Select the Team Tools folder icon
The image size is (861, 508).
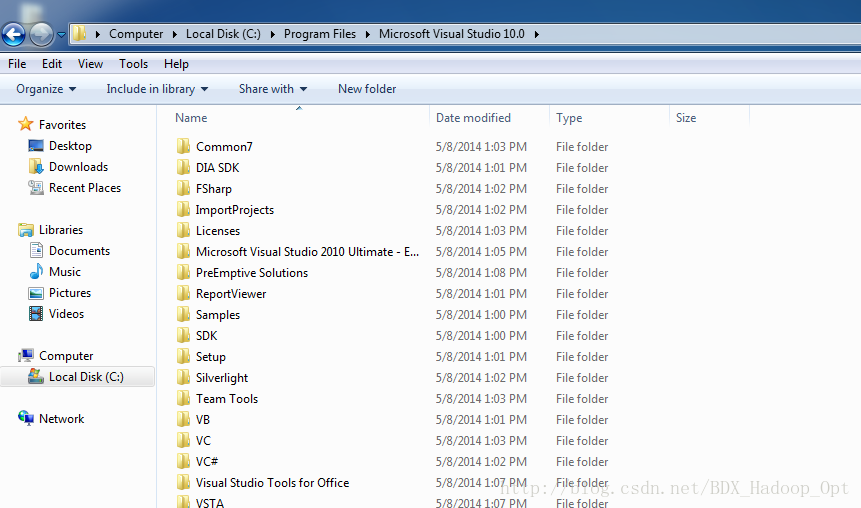[183, 398]
